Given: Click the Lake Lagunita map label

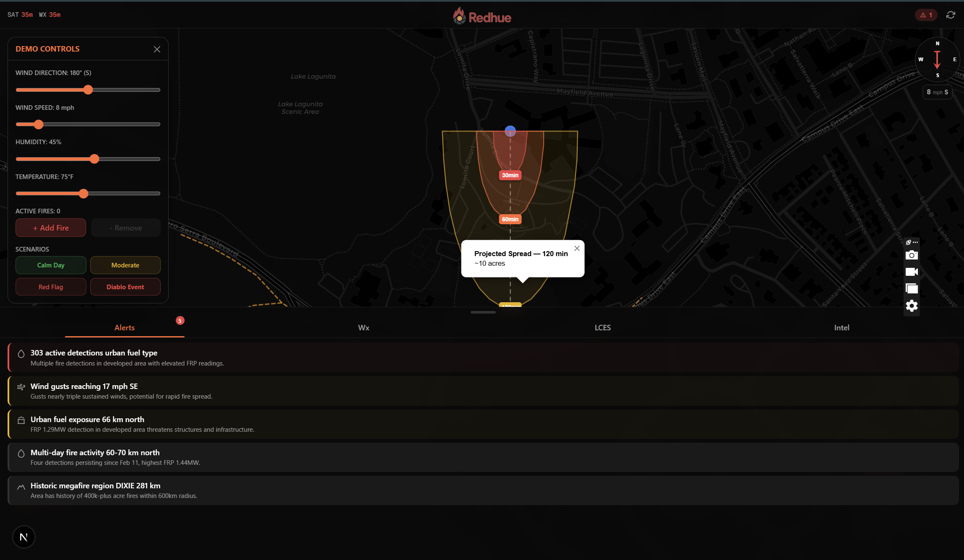Looking at the screenshot, I should coord(313,76).
